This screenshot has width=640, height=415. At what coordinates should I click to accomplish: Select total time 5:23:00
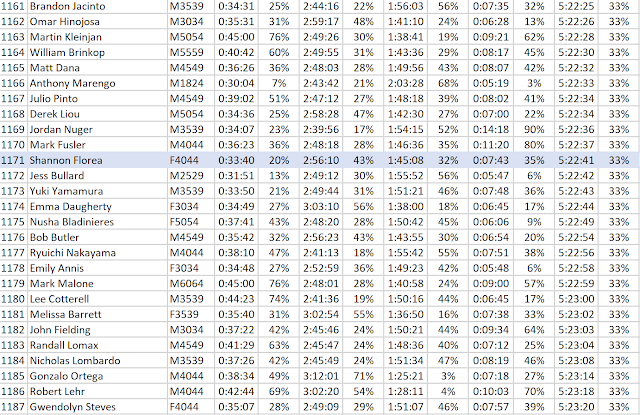576,299
